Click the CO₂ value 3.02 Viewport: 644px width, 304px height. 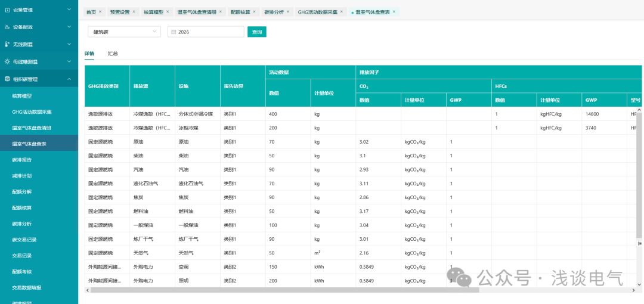(364, 142)
